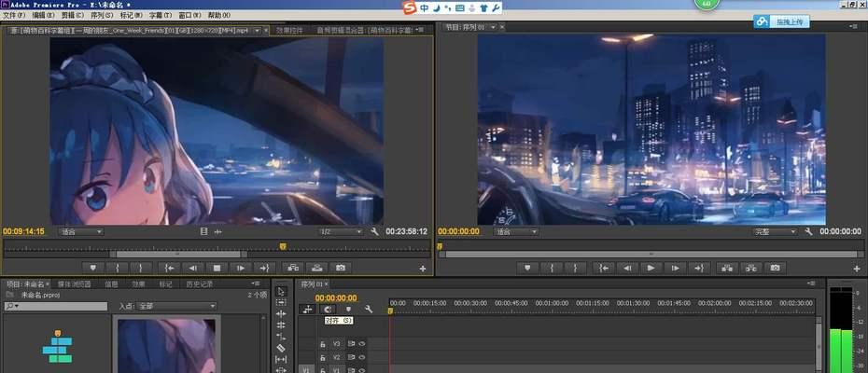Open Project panel In-point filter dropdown
This screenshot has height=373, width=868.
176,306
